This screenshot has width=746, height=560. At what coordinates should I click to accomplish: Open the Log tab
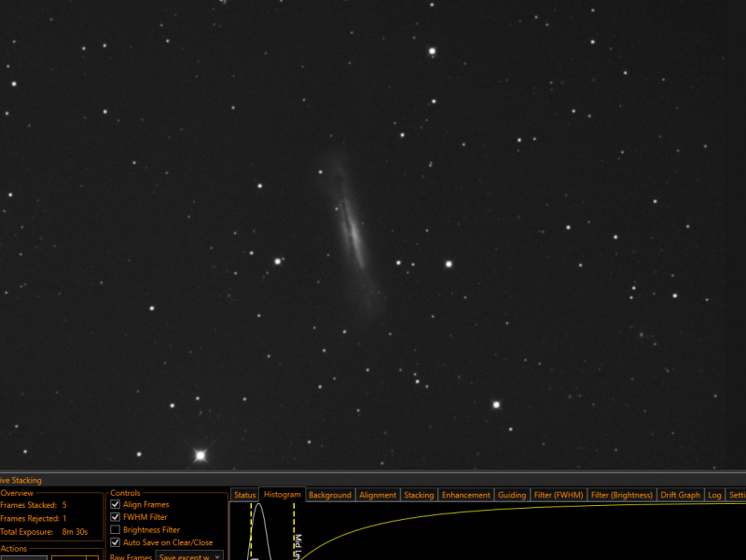714,495
